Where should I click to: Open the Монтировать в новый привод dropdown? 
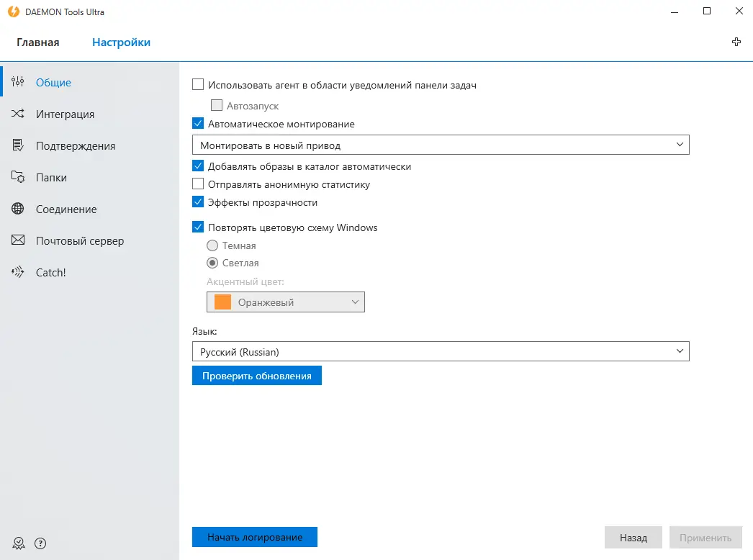[441, 145]
